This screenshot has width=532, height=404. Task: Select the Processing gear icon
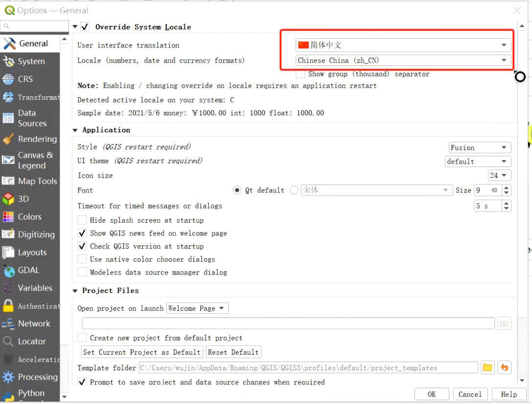(8, 377)
